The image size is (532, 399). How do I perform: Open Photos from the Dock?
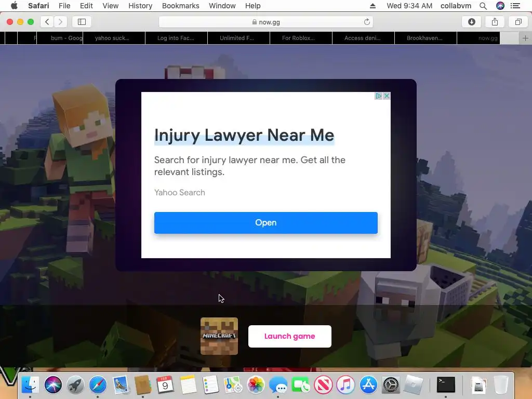coord(256,385)
